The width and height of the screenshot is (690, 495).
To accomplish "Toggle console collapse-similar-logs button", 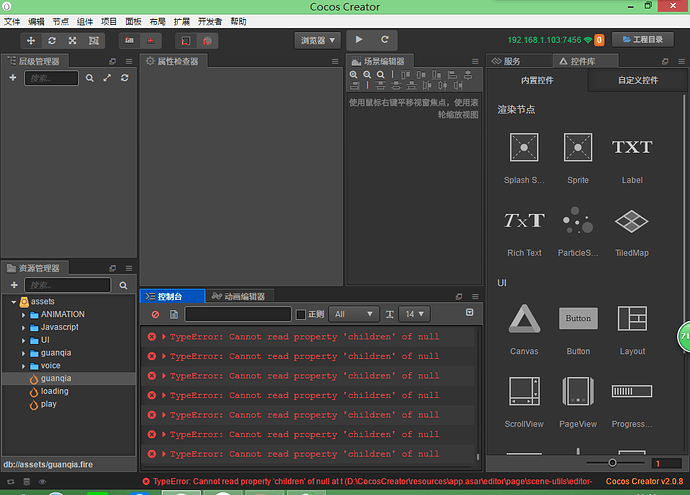I will coord(470,312).
